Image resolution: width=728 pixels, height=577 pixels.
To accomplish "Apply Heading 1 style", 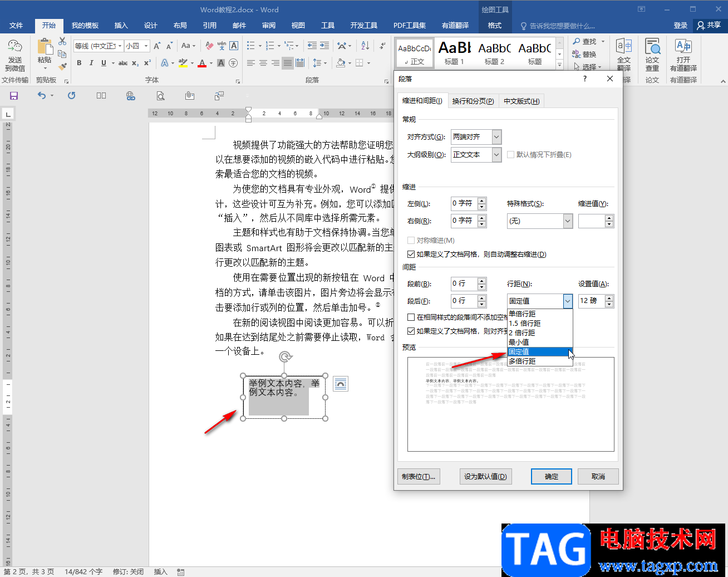I will [x=454, y=53].
